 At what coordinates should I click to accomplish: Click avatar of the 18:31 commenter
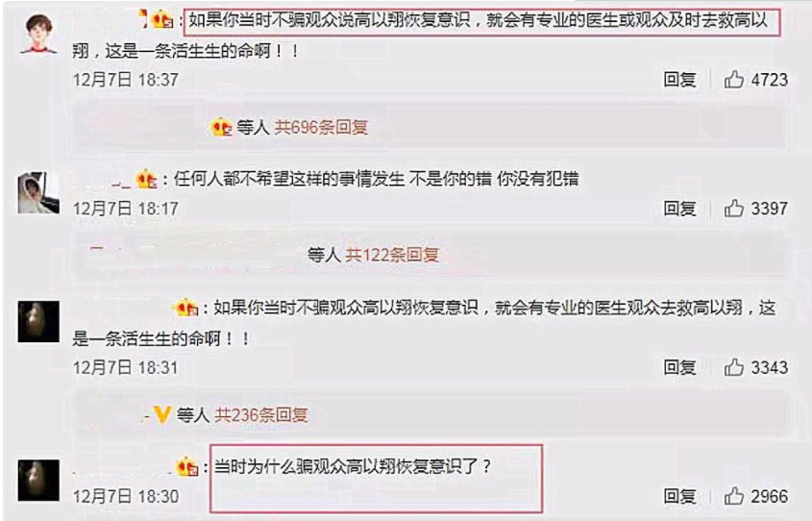(38, 321)
